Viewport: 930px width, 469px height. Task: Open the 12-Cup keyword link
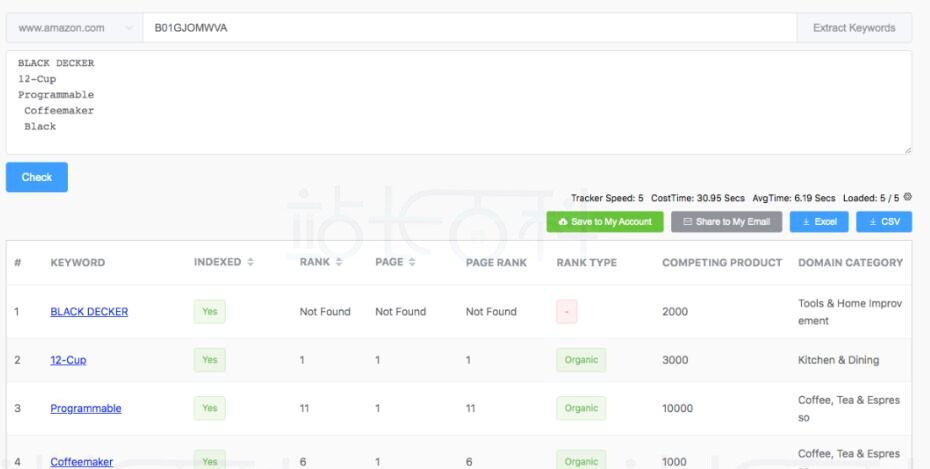pos(68,360)
